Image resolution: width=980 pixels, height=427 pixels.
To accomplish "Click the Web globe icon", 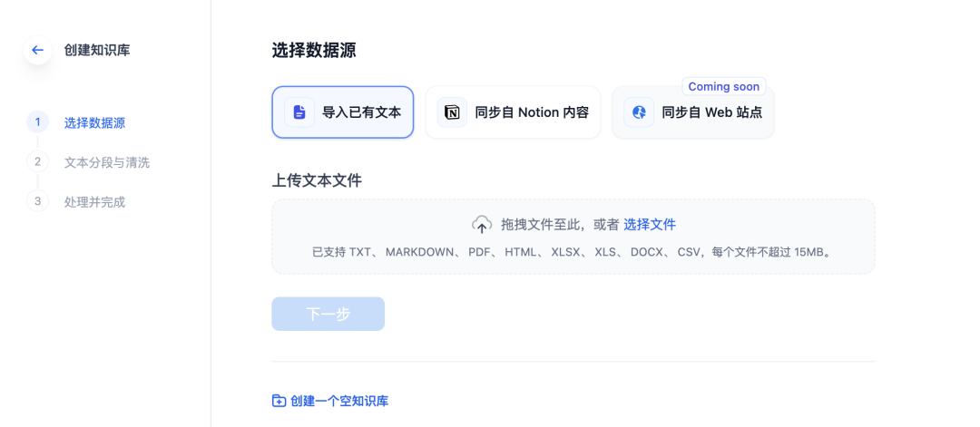I will coord(639,112).
